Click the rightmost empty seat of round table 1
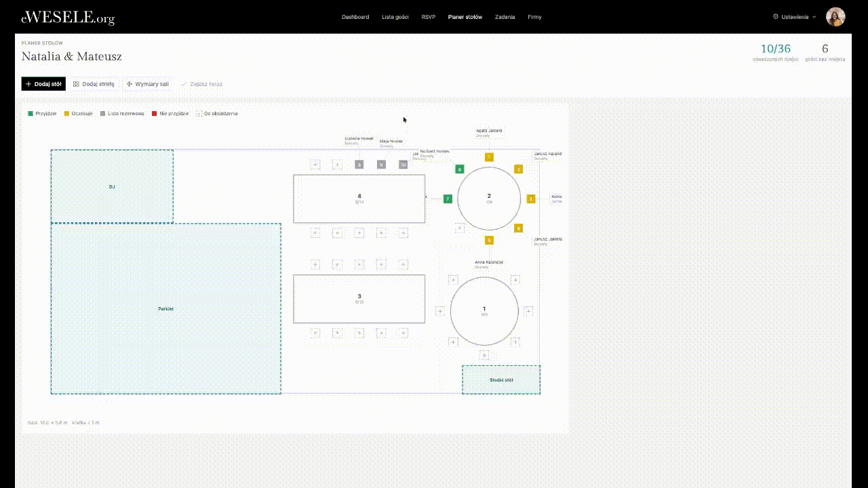This screenshot has width=868, height=488. coord(528,311)
